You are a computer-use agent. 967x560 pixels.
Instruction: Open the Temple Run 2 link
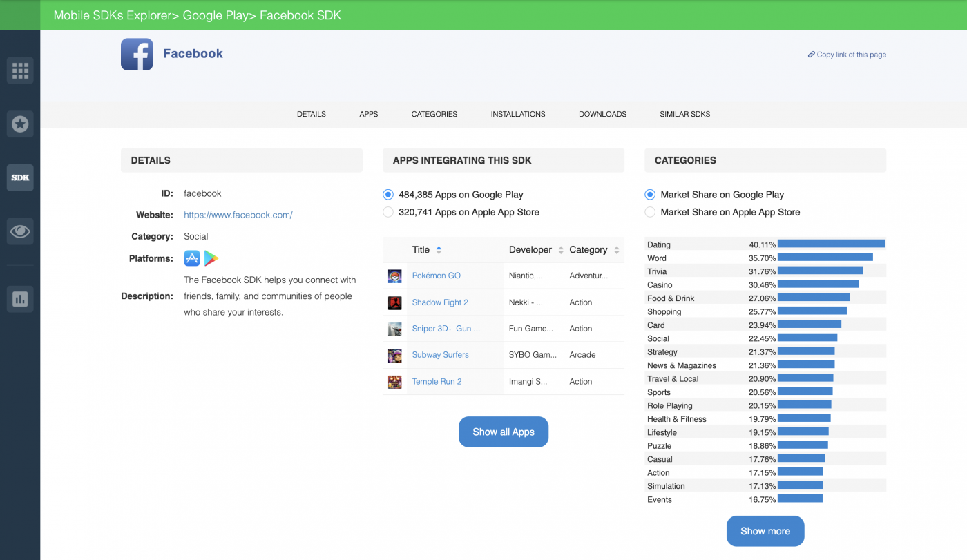(437, 381)
